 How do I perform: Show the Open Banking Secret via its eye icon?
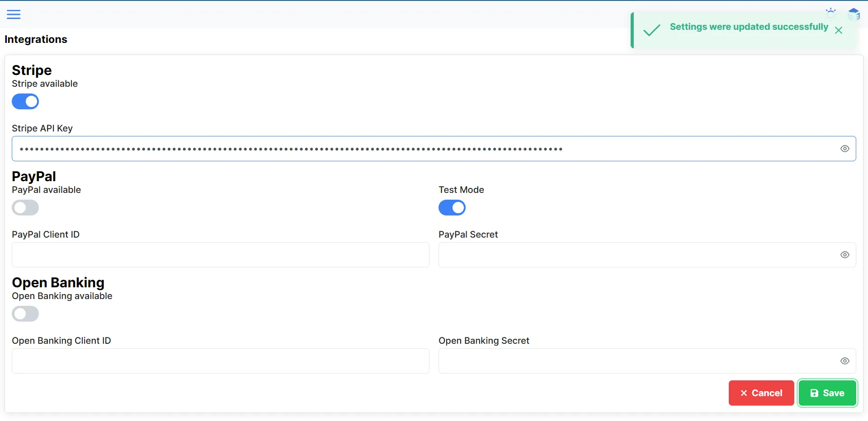click(845, 361)
